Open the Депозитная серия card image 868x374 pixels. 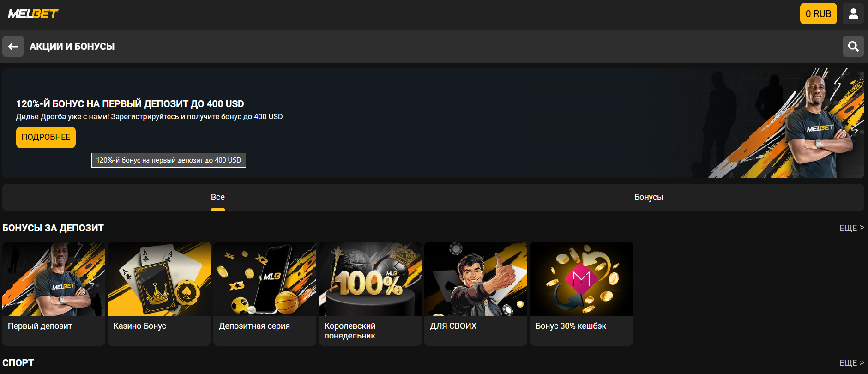click(265, 279)
